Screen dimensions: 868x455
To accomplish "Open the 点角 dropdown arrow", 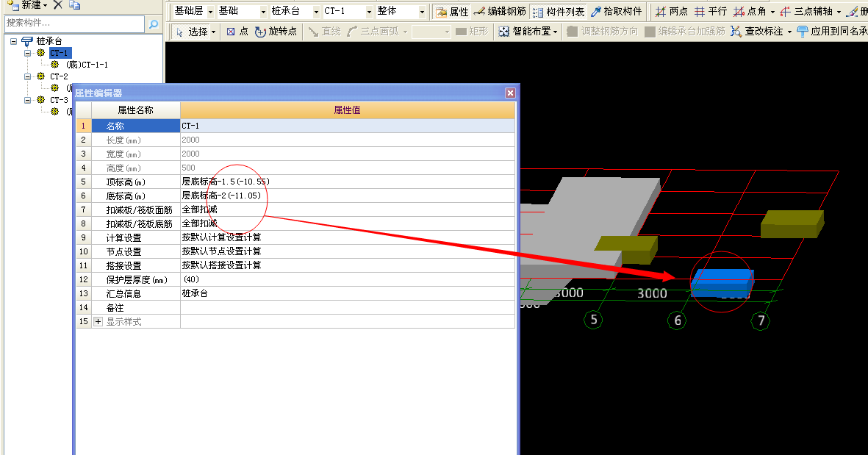I will [772, 12].
